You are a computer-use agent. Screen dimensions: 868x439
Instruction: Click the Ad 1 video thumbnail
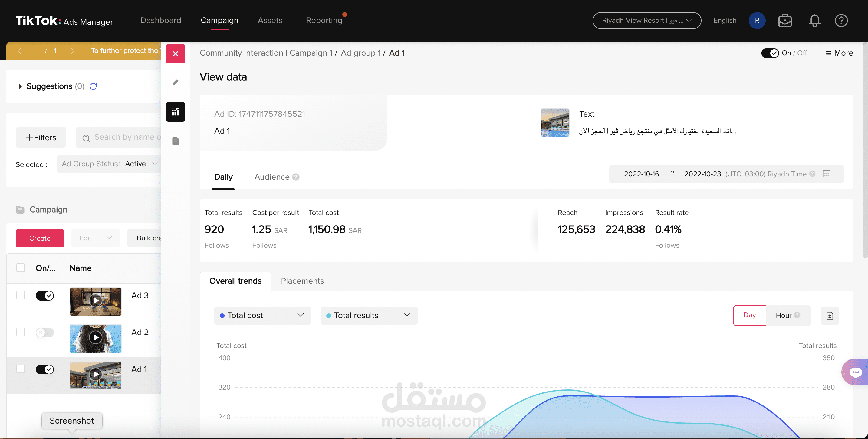(x=95, y=375)
